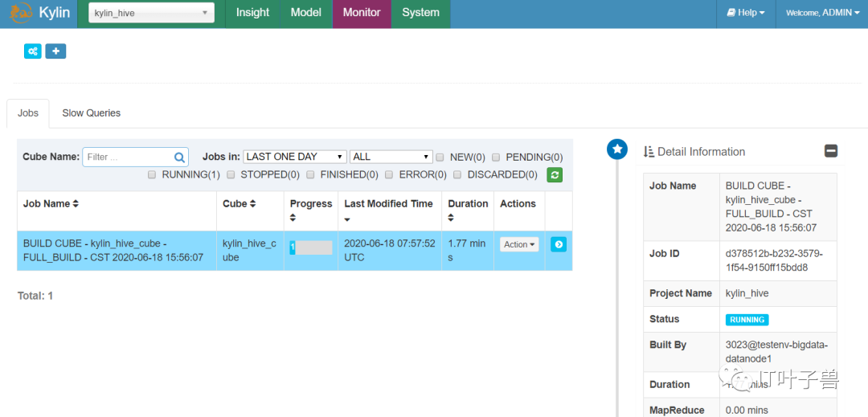868x417 pixels.
Task: Click the Cube Name filter input
Action: (136, 157)
